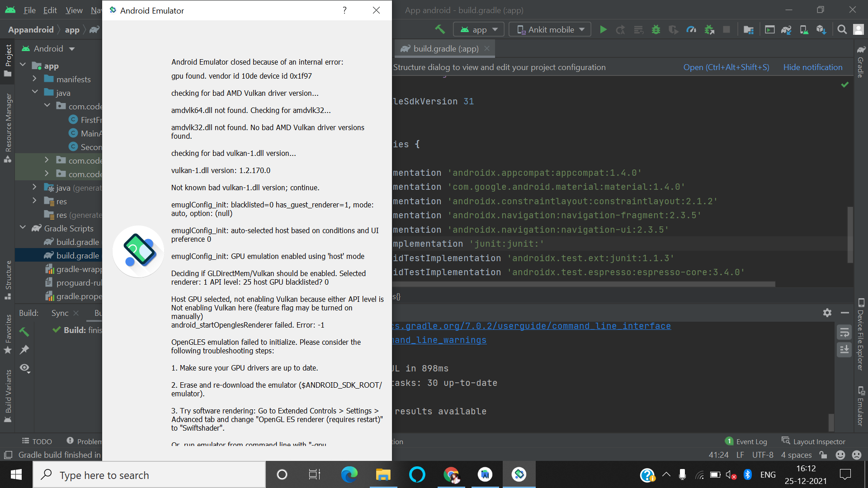Click the Search Everywhere magnifier icon
This screenshot has height=488, width=868.
pyautogui.click(x=842, y=30)
